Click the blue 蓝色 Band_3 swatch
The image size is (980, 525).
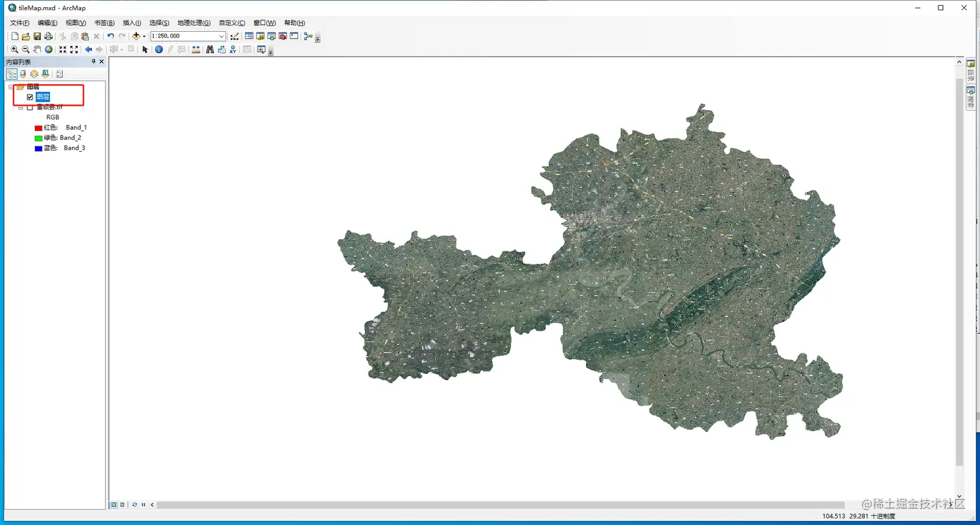(38, 148)
